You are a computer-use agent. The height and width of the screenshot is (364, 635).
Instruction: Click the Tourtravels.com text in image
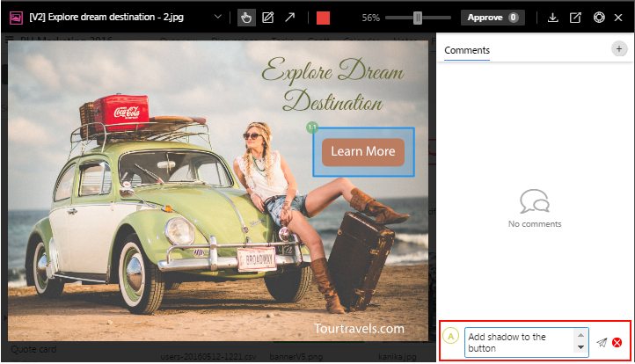tap(359, 328)
